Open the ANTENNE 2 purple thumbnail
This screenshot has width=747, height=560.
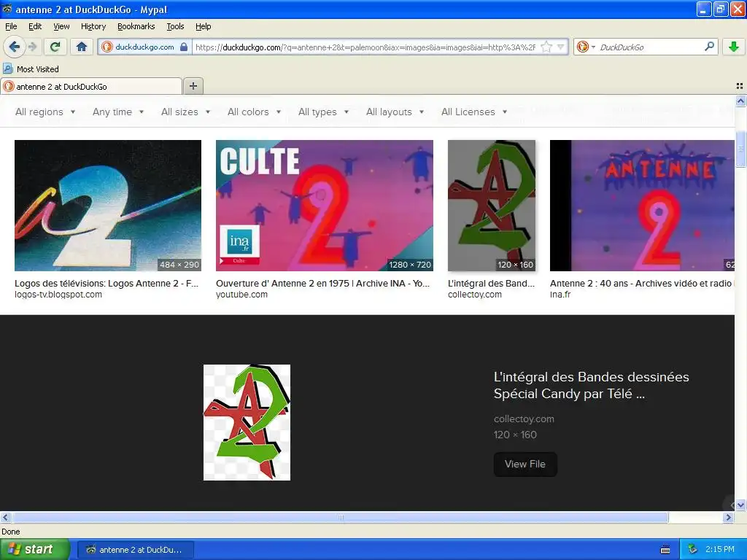(642, 205)
